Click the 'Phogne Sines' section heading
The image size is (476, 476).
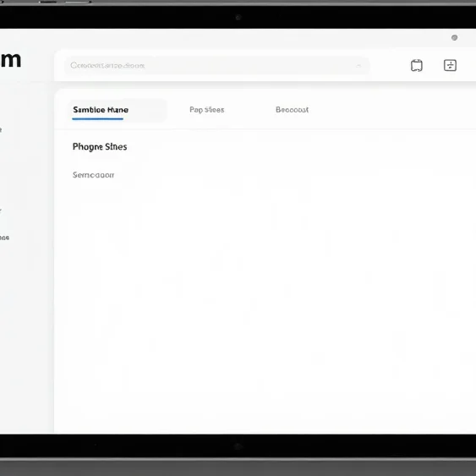coord(100,147)
